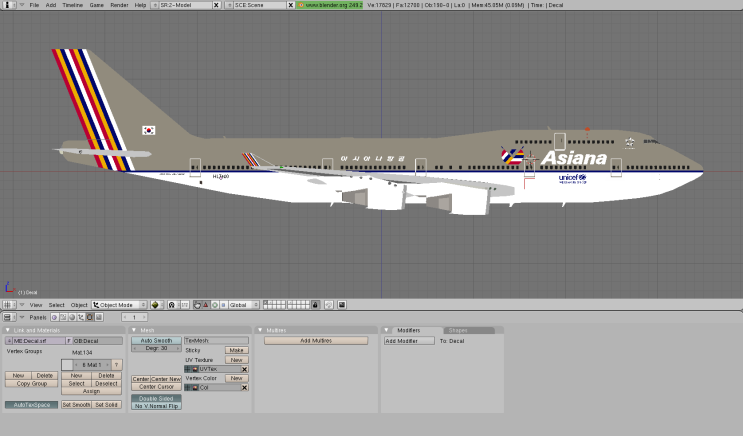Click the rotation pivot point icon
This screenshot has width=743, height=436.
[172, 305]
